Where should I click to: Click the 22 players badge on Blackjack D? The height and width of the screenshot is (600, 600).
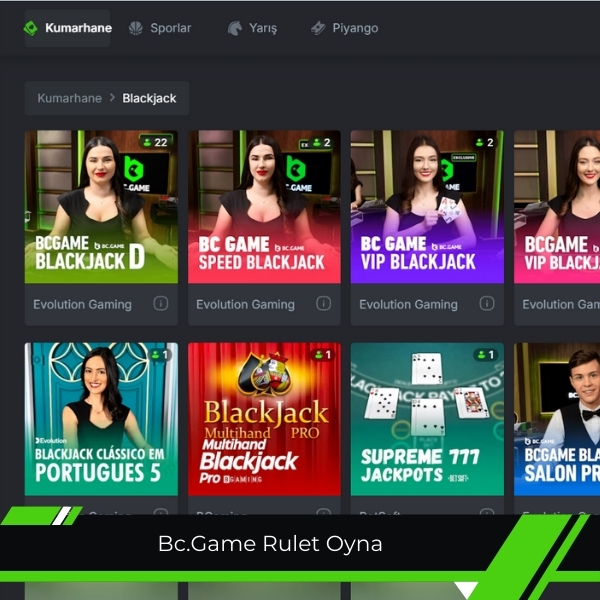tap(155, 142)
